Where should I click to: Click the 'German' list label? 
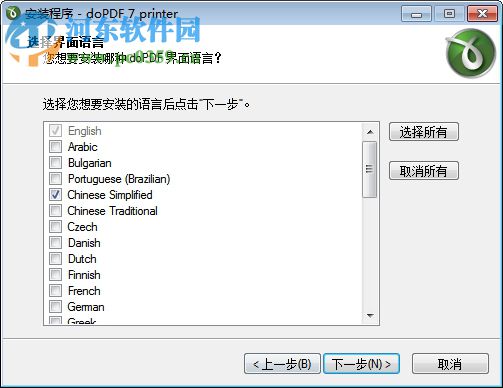pyautogui.click(x=86, y=307)
